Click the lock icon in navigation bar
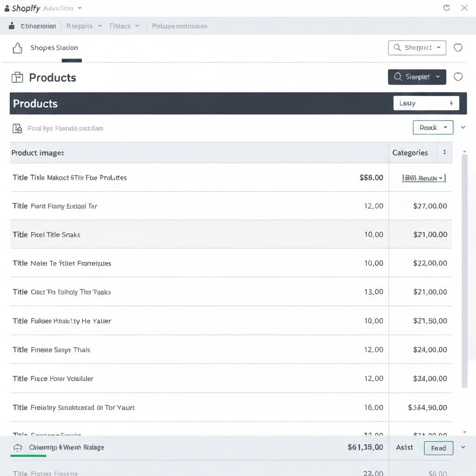The image size is (476, 476). (12, 26)
